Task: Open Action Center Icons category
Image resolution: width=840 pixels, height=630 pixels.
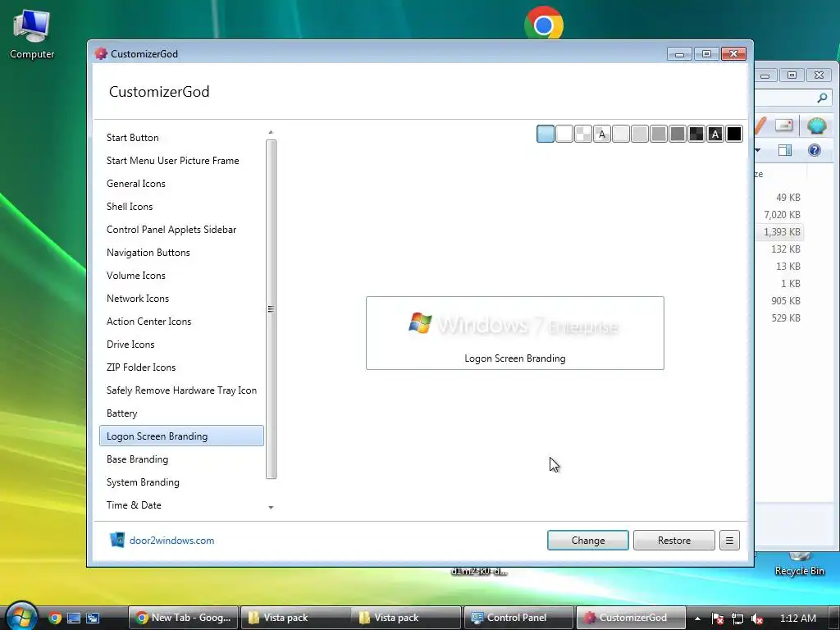Action: [x=181, y=322]
